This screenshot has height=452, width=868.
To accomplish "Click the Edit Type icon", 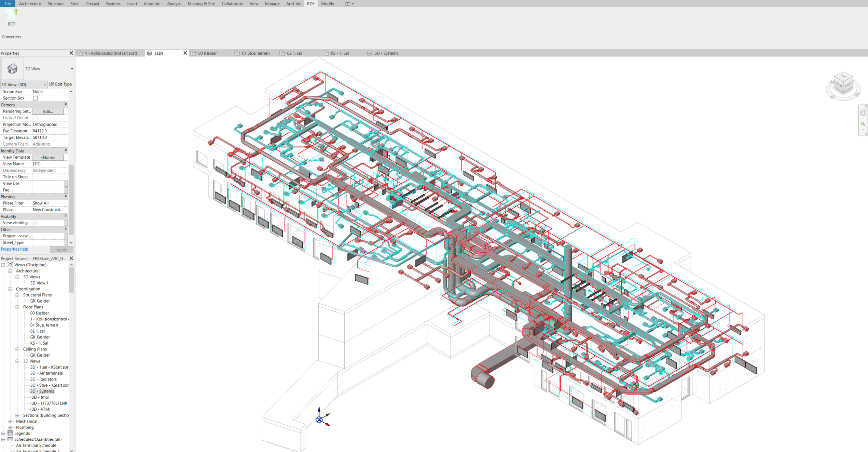I will 52,84.
